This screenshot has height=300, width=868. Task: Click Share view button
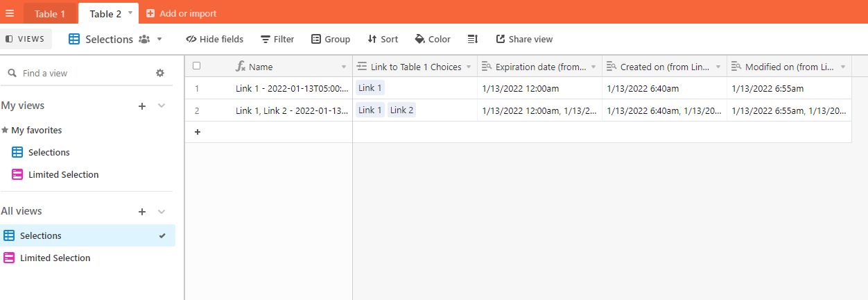(x=524, y=39)
